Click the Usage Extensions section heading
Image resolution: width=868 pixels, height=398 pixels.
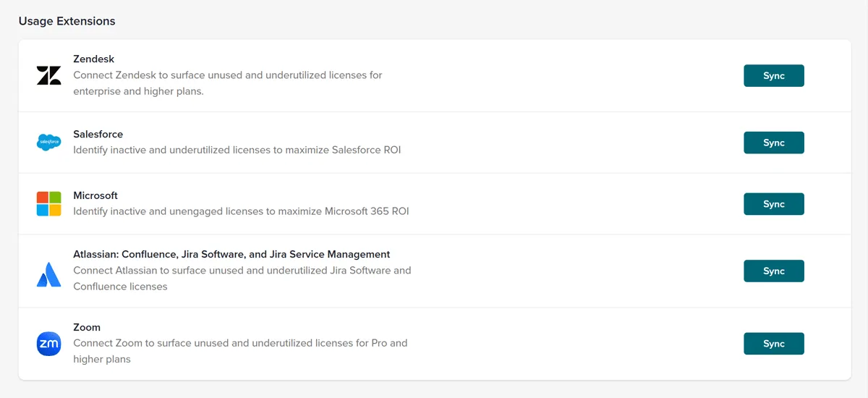[67, 21]
